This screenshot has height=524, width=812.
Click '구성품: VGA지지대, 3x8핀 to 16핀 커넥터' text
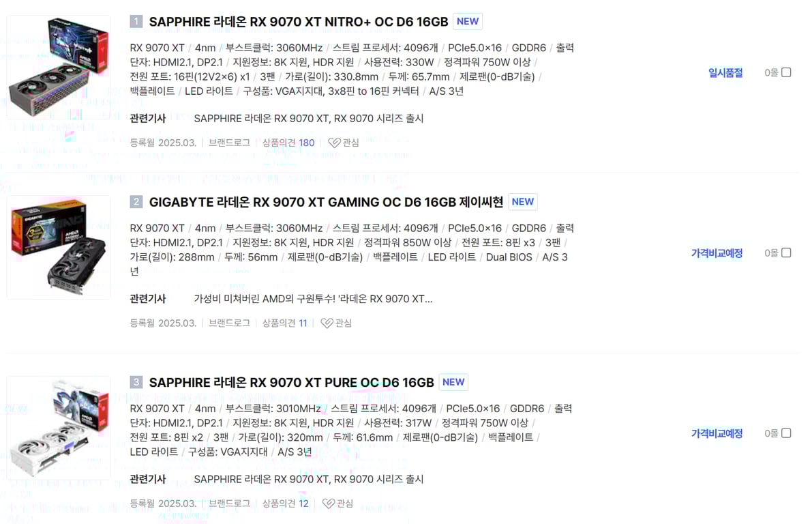click(x=331, y=91)
